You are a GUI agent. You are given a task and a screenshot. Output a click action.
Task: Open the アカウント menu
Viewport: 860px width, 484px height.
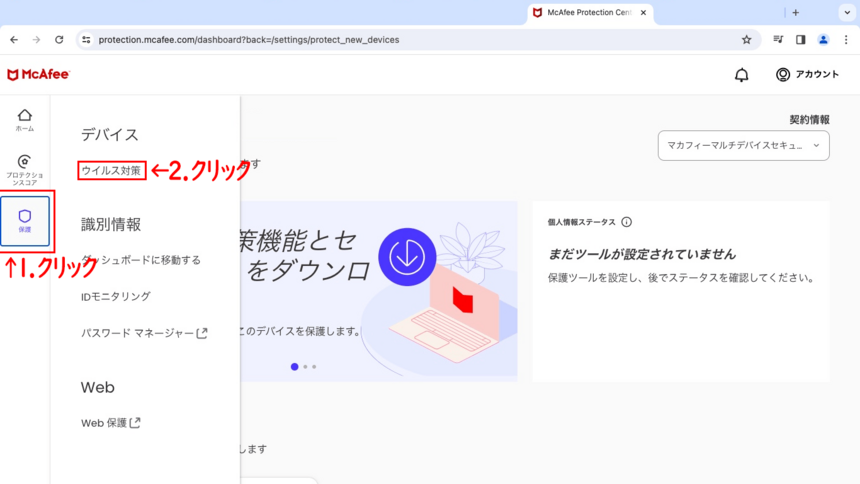[807, 75]
